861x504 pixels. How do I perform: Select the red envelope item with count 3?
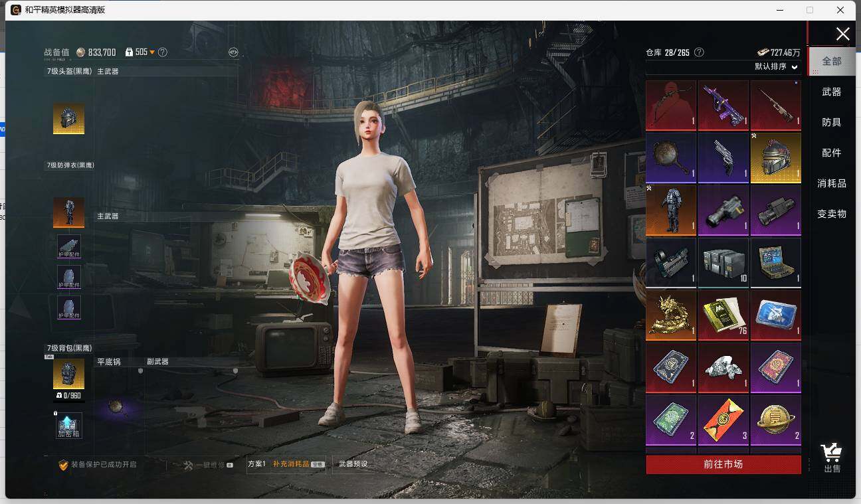(723, 420)
